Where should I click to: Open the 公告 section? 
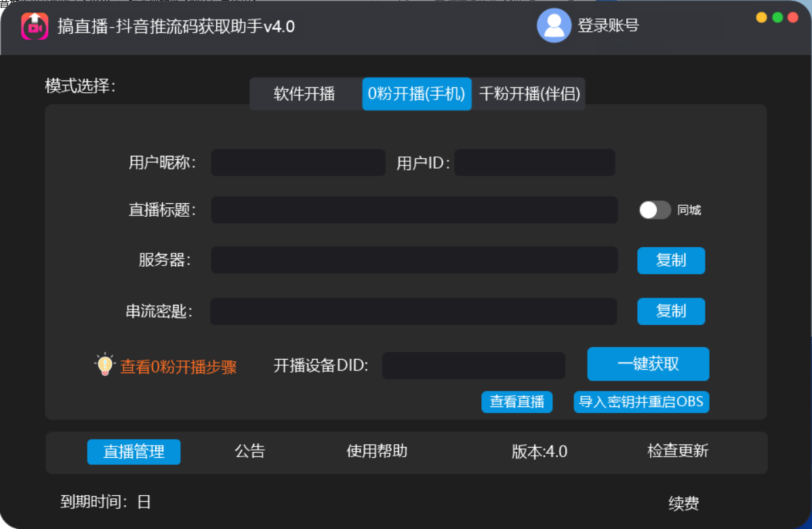[250, 452]
